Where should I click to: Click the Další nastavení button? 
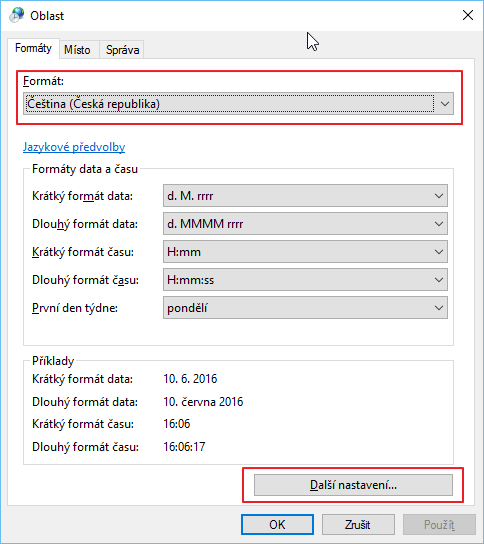(x=353, y=485)
